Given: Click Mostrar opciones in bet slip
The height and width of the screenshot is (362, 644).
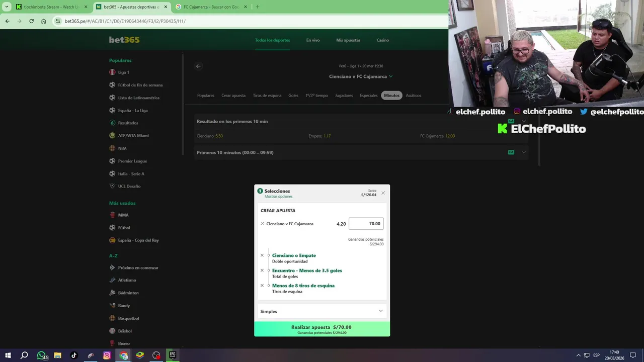Looking at the screenshot, I should tap(278, 197).
